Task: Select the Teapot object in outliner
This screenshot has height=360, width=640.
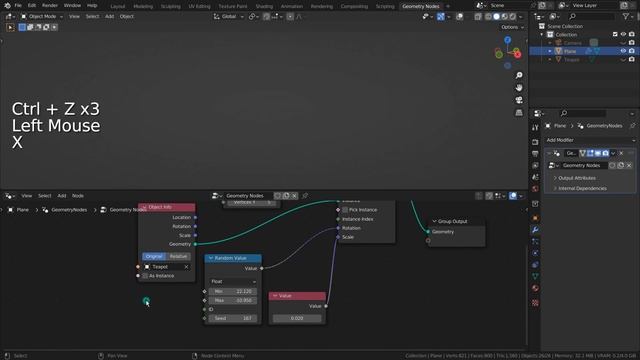Action: point(571,60)
